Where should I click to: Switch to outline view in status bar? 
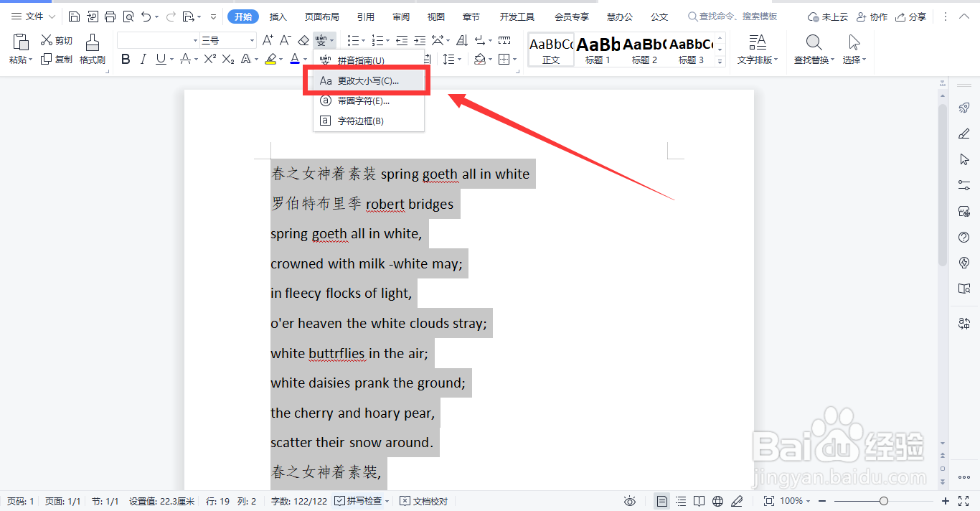point(681,501)
